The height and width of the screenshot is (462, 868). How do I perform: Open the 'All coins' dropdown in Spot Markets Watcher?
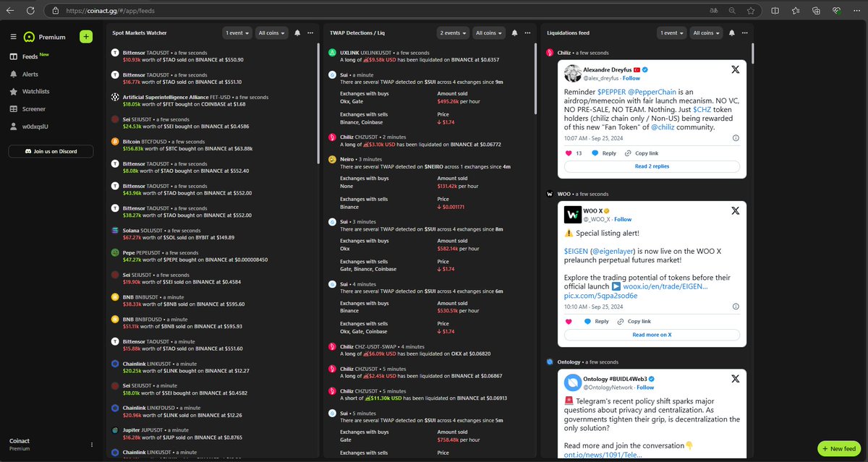272,33
